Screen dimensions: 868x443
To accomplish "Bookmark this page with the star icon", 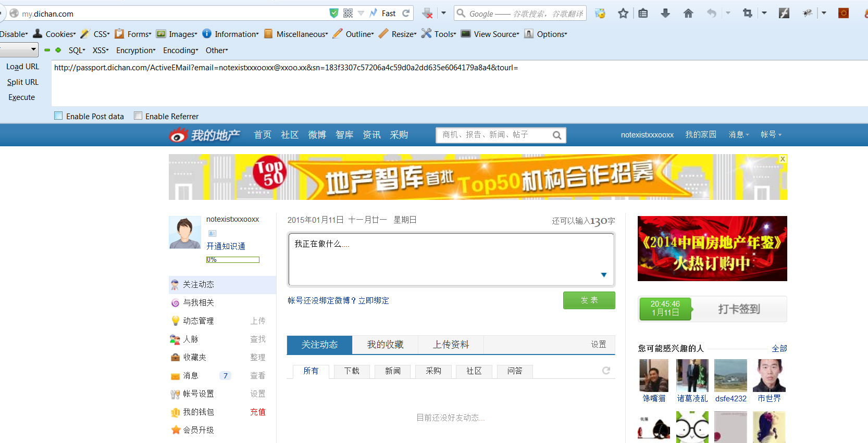I will [x=623, y=14].
